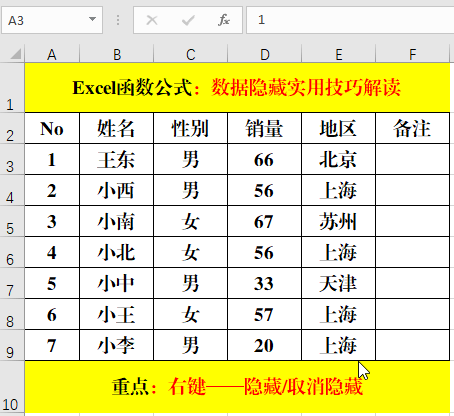Select the cell containing '小王'
This screenshot has width=454, height=416.
point(116,314)
